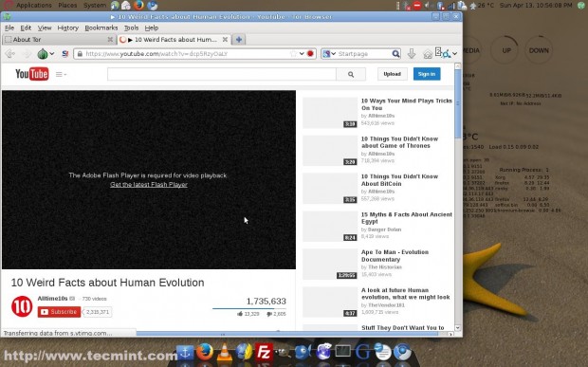The image size is (588, 367).
Task: Click the date and time in top panel
Action: click(x=536, y=6)
